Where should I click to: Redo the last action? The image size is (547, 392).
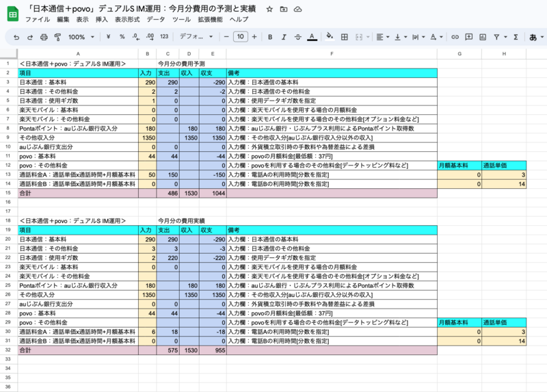tap(30, 37)
